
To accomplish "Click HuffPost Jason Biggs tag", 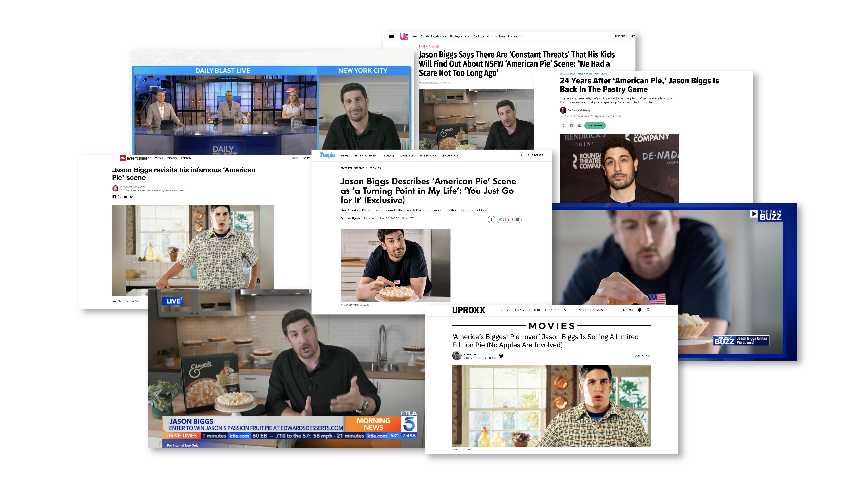I will (x=600, y=74).
